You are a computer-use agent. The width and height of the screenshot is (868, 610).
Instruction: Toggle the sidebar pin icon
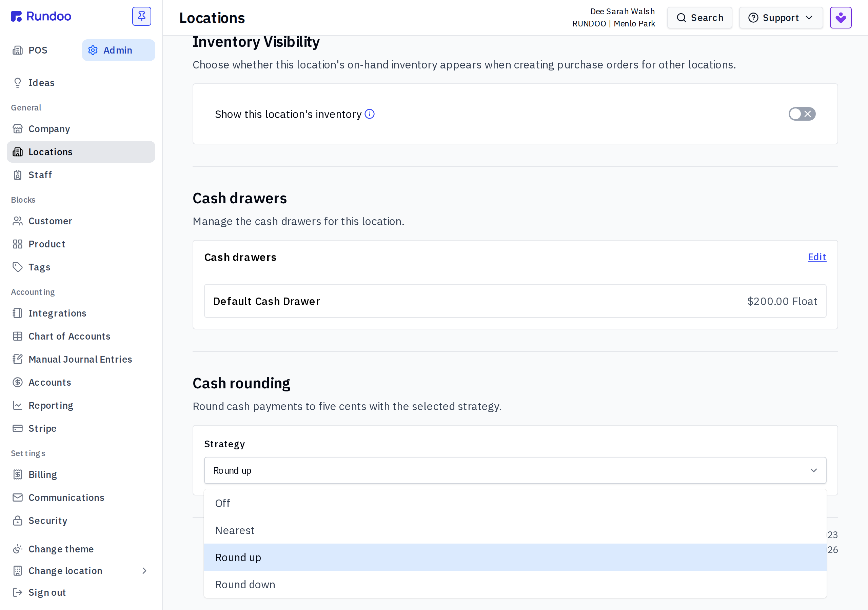pos(141,16)
